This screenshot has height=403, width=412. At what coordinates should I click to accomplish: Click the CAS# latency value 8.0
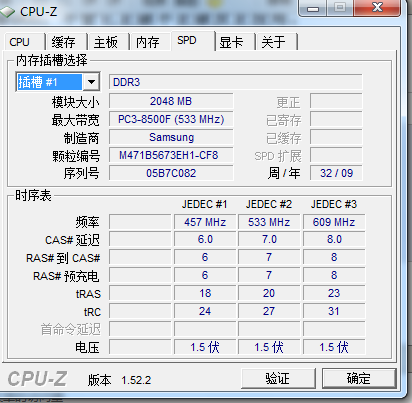coord(334,239)
